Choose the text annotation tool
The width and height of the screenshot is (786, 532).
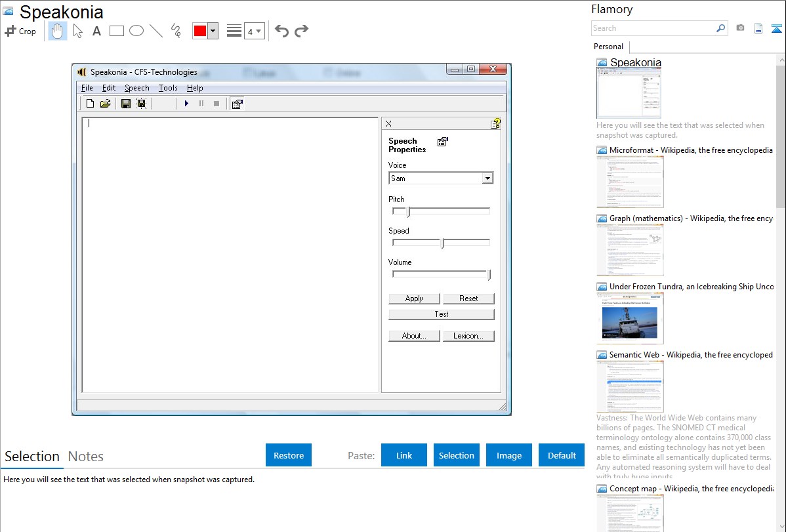96,31
